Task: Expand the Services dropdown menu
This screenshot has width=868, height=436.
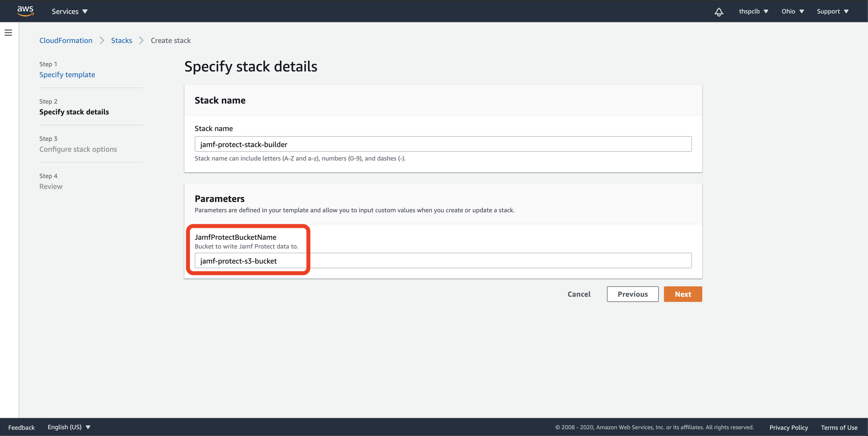Action: pos(70,11)
